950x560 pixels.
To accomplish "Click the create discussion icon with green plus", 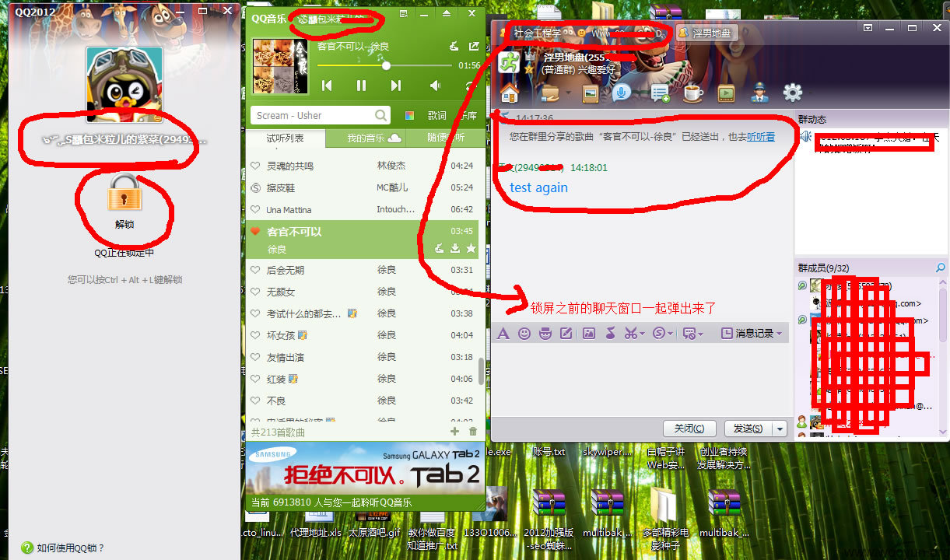I will click(661, 94).
